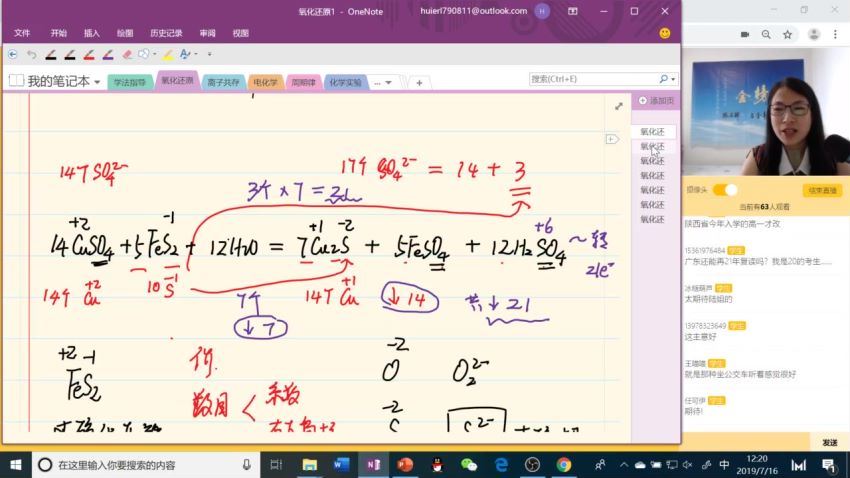Go back with OneNote back arrow
Screen dimensions: 850x478
pos(12,54)
